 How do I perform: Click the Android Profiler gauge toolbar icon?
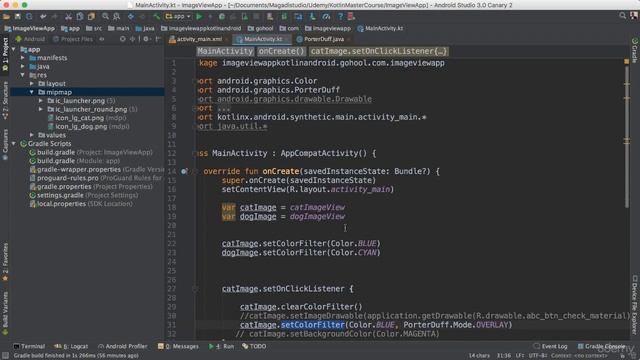point(326,17)
